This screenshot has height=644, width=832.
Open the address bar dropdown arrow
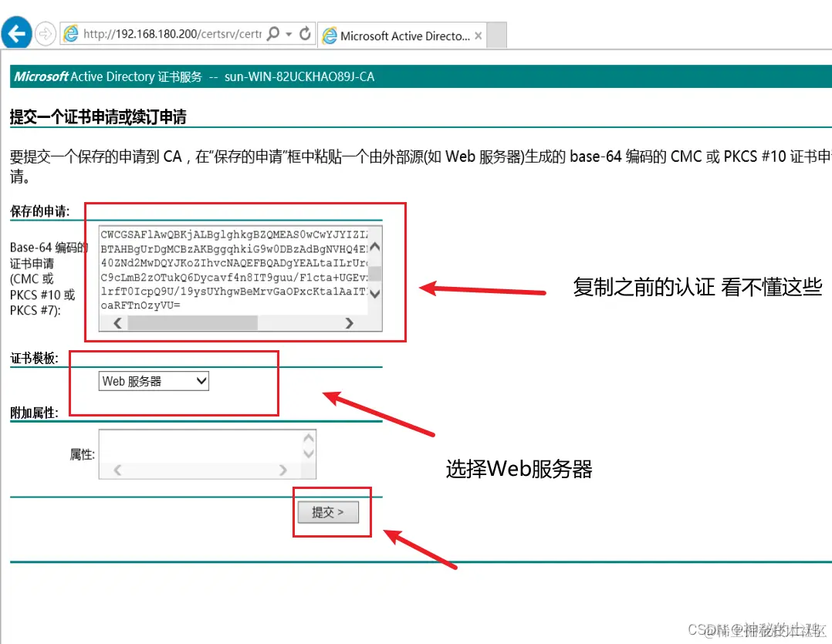pyautogui.click(x=289, y=35)
